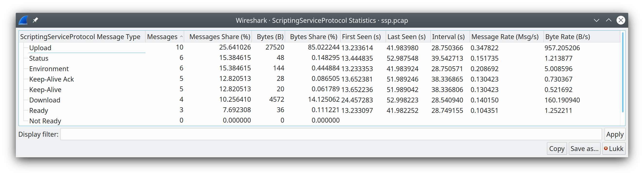644x176 pixels.
Task: Click the Lukk close button
Action: pyautogui.click(x=614, y=149)
